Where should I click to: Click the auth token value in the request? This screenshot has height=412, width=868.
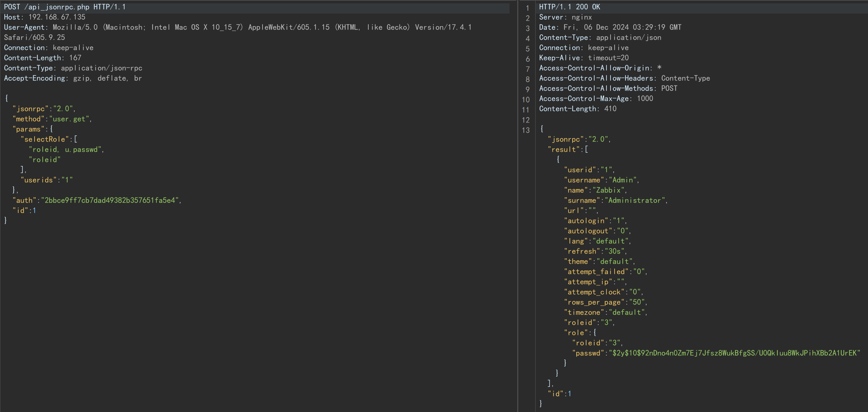coord(110,201)
